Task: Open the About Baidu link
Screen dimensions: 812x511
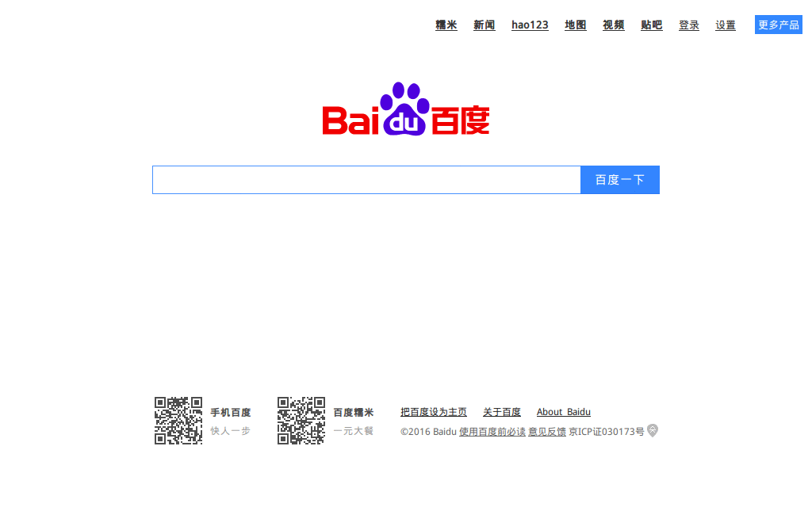Action: pos(564,412)
